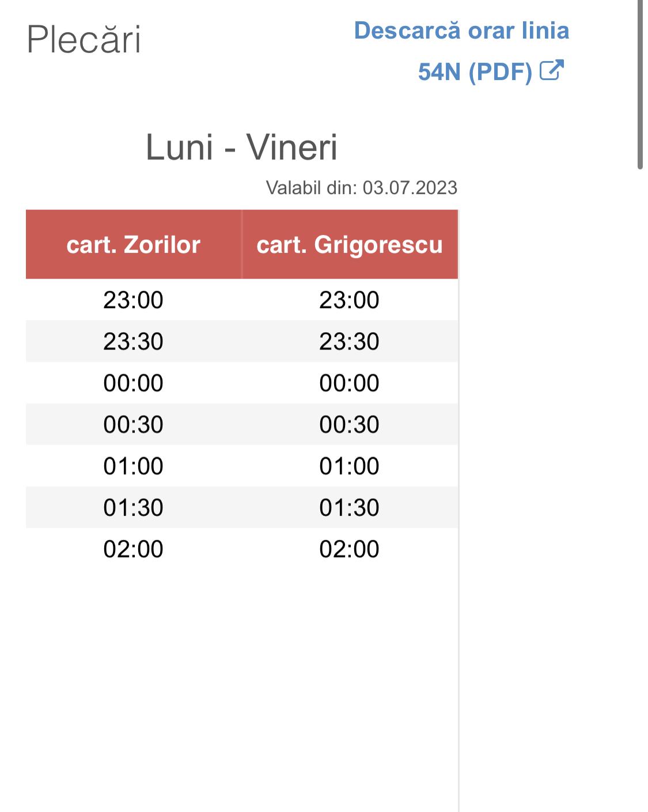Select the 23:00 departure under cart. Zorilor
The image size is (648, 812).
click(x=134, y=300)
